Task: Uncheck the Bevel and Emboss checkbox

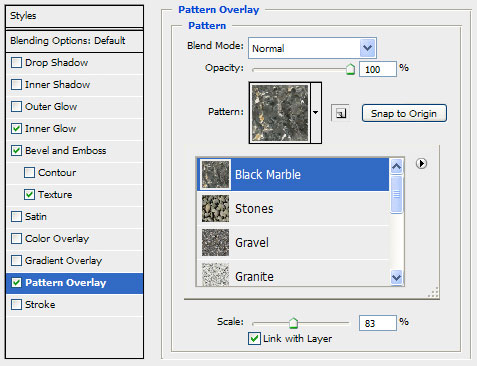Action: pyautogui.click(x=16, y=151)
